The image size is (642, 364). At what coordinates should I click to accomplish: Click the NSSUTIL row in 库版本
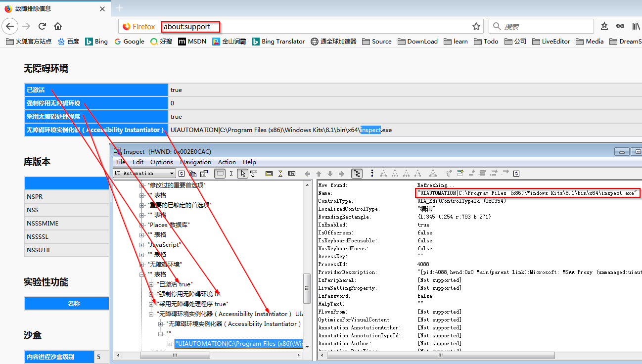click(66, 250)
